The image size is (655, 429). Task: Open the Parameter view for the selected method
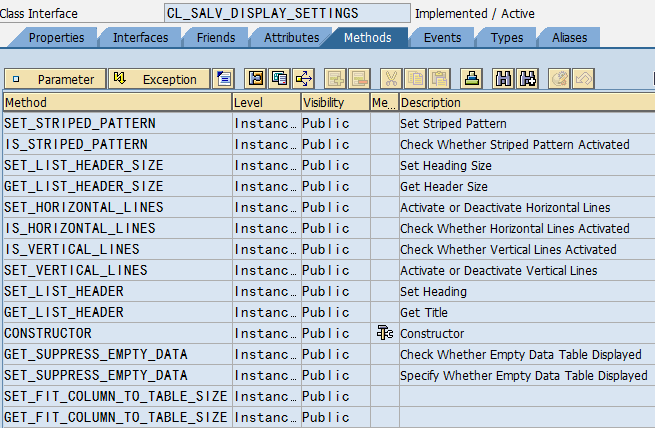pyautogui.click(x=55, y=79)
